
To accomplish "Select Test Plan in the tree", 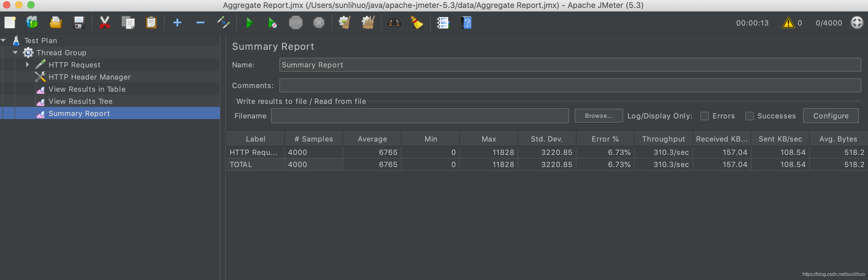I will pos(40,40).
